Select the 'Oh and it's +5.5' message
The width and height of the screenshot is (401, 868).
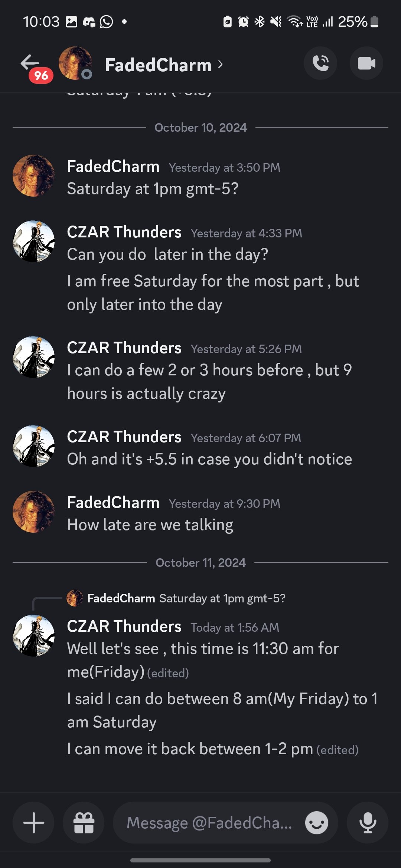209,459
